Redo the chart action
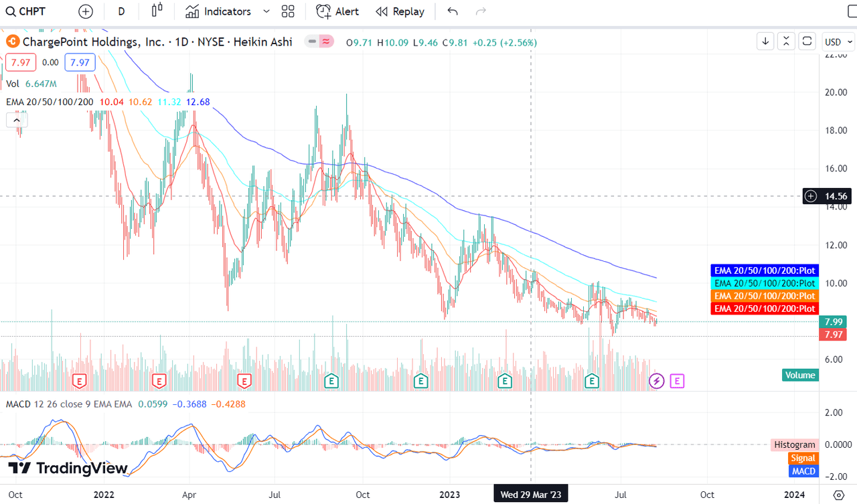 point(481,11)
